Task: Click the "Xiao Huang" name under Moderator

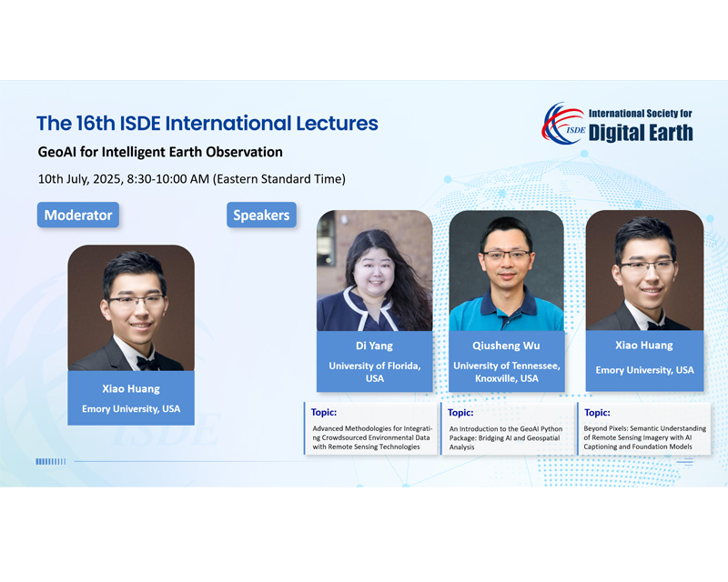Action: 131,389
